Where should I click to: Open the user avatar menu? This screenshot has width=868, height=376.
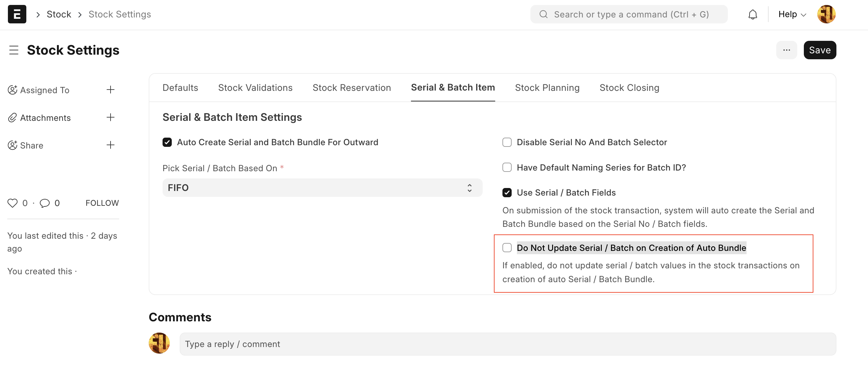826,14
